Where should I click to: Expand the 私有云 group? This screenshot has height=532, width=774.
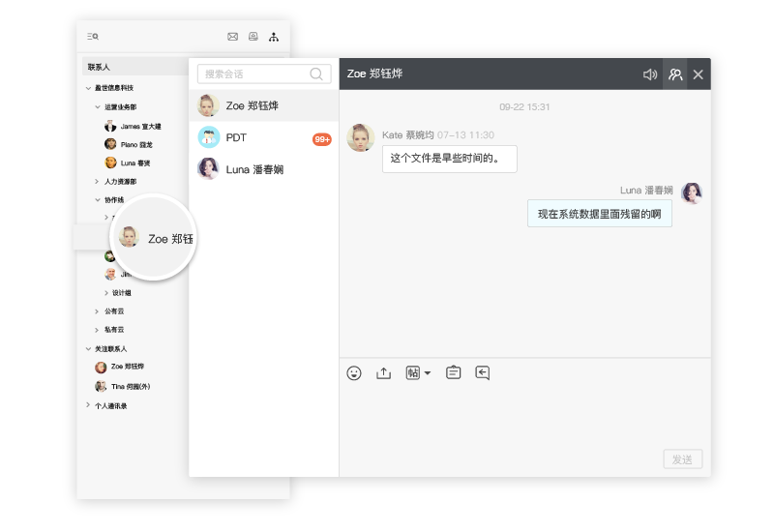click(x=97, y=330)
